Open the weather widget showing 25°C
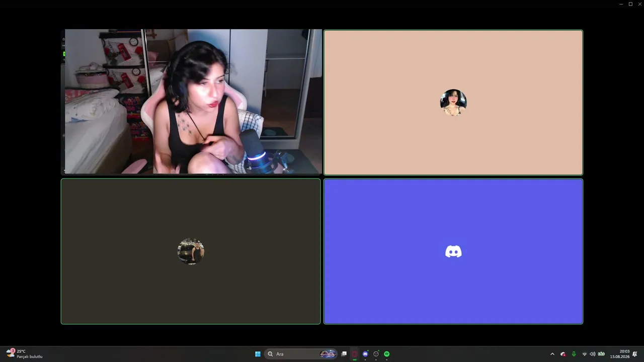 (24, 354)
